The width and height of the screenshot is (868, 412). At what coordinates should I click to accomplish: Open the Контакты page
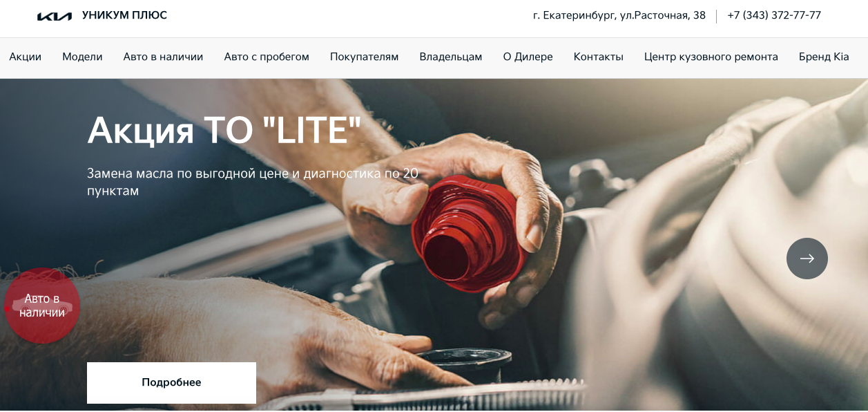(x=599, y=57)
